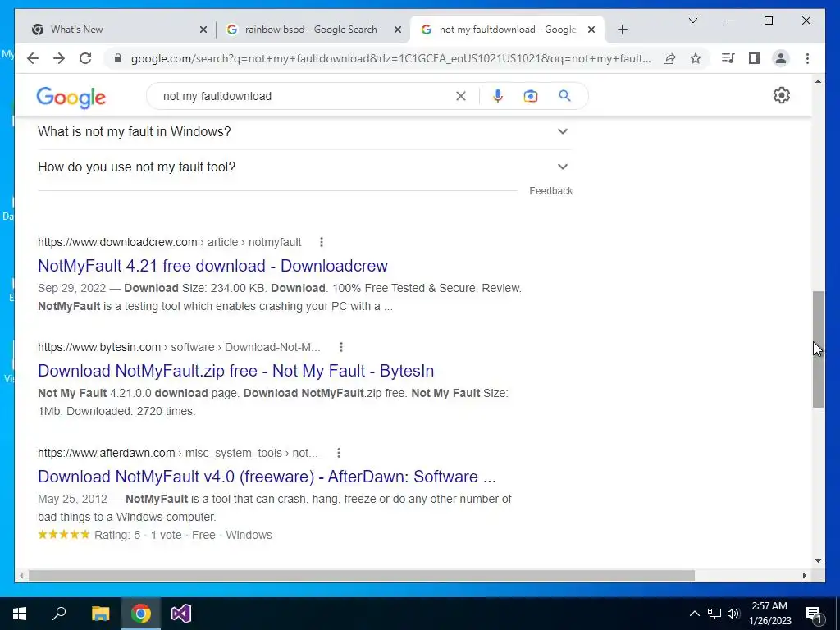Click the horizontal scrollbar thumb
This screenshot has height=630, width=840.
pos(362,575)
